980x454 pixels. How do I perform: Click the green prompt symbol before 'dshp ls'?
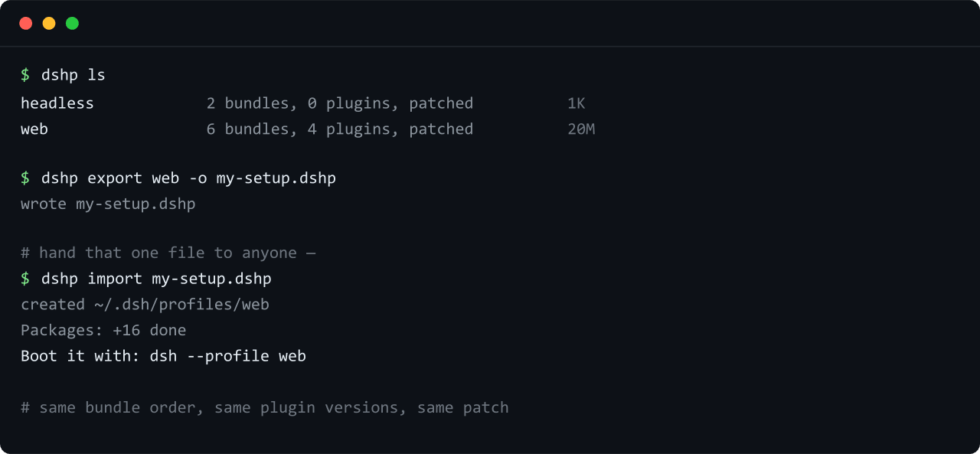(x=25, y=75)
